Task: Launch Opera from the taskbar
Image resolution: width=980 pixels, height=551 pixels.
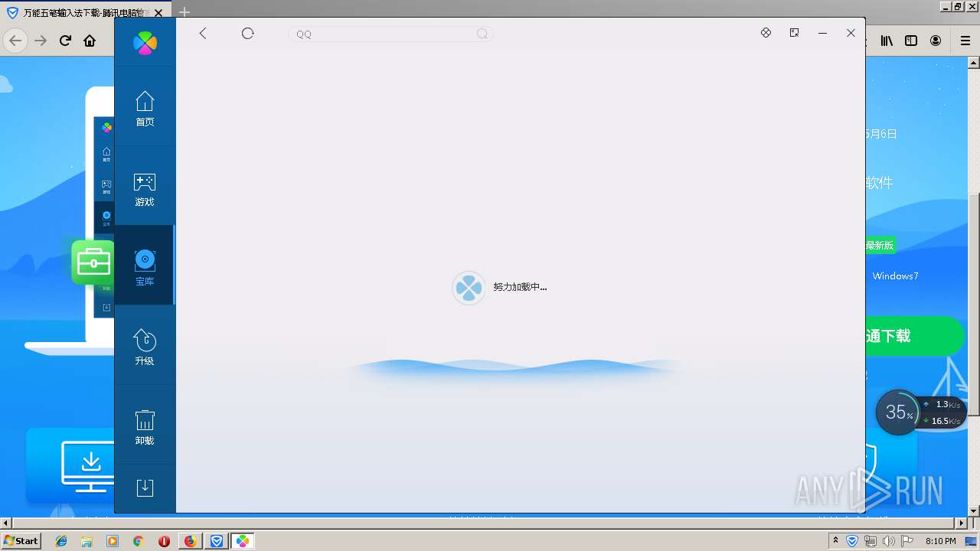Action: point(164,541)
